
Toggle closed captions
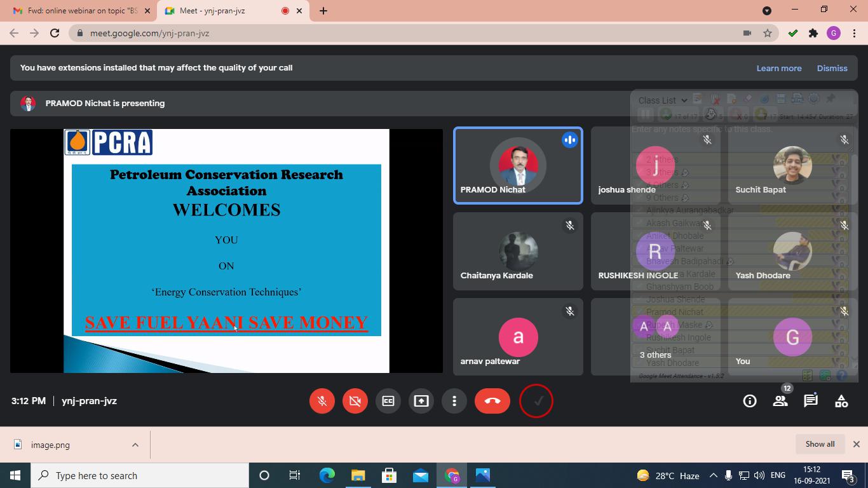click(388, 401)
